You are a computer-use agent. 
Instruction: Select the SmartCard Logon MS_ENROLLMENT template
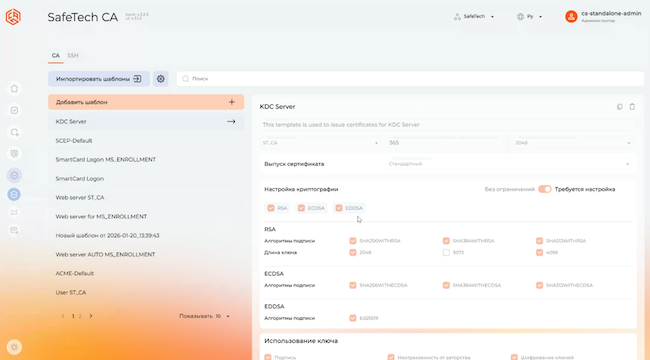click(146, 159)
